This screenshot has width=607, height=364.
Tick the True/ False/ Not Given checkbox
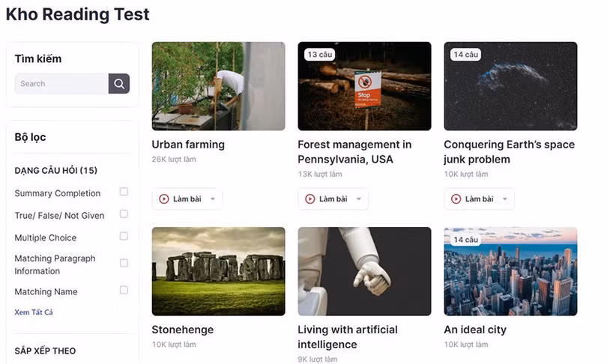tap(124, 214)
